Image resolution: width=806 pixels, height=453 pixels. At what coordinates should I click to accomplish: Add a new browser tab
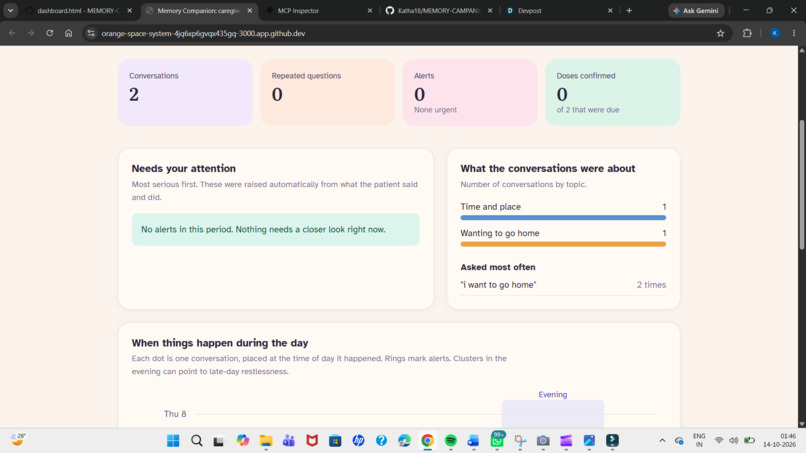pyautogui.click(x=629, y=10)
